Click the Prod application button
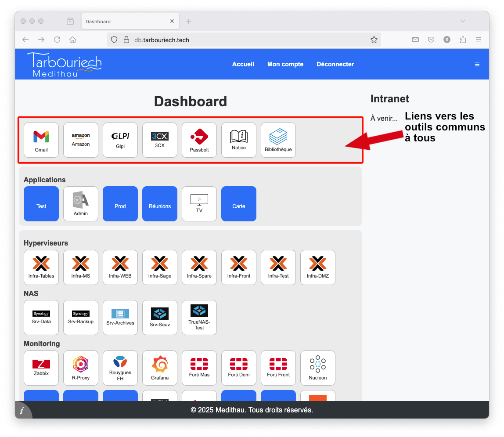Screen dimensions: 504x437 click(120, 204)
